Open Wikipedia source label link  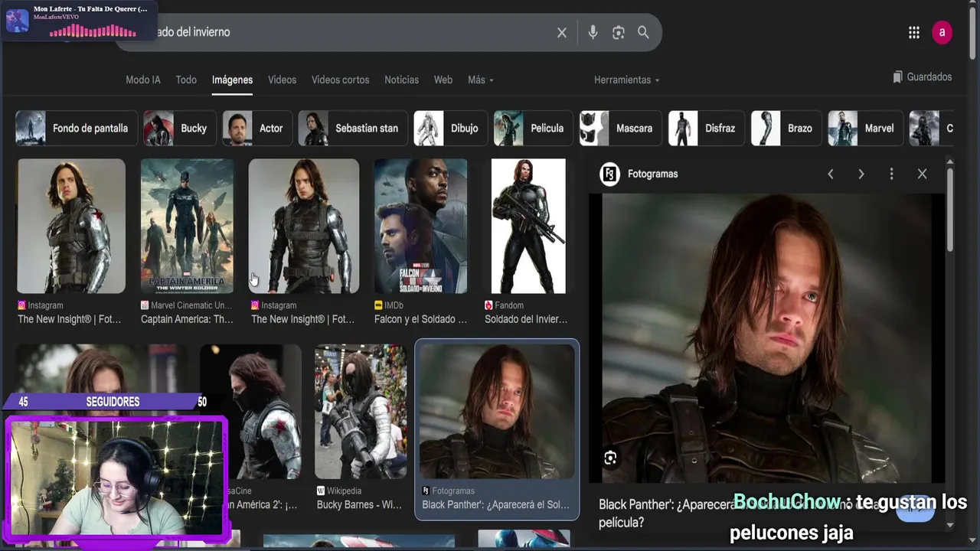(x=339, y=491)
